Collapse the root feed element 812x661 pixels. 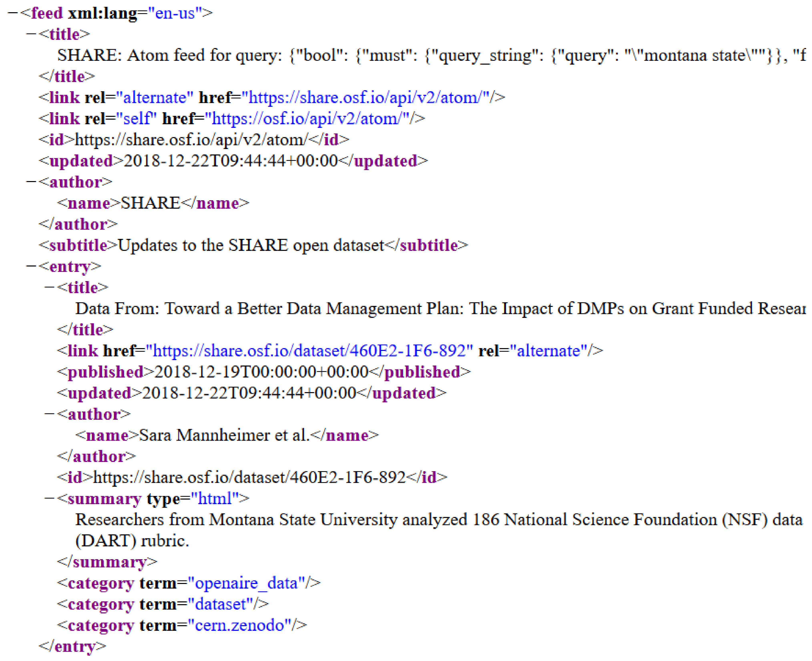coord(12,13)
